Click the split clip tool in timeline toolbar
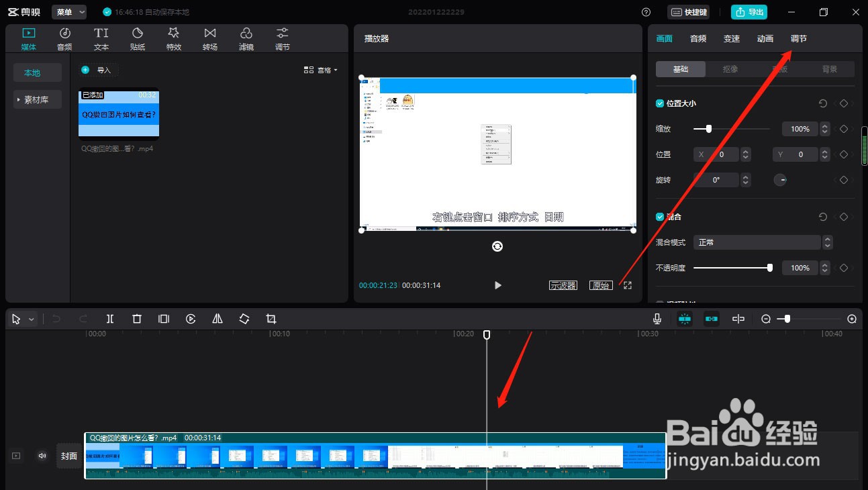This screenshot has height=490, width=868. [x=110, y=319]
